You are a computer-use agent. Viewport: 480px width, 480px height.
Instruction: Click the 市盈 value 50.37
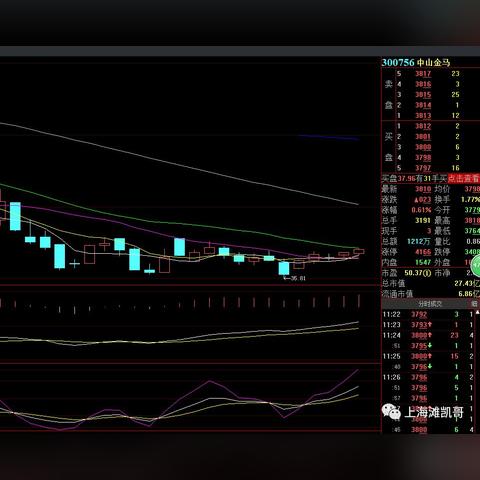pos(418,273)
